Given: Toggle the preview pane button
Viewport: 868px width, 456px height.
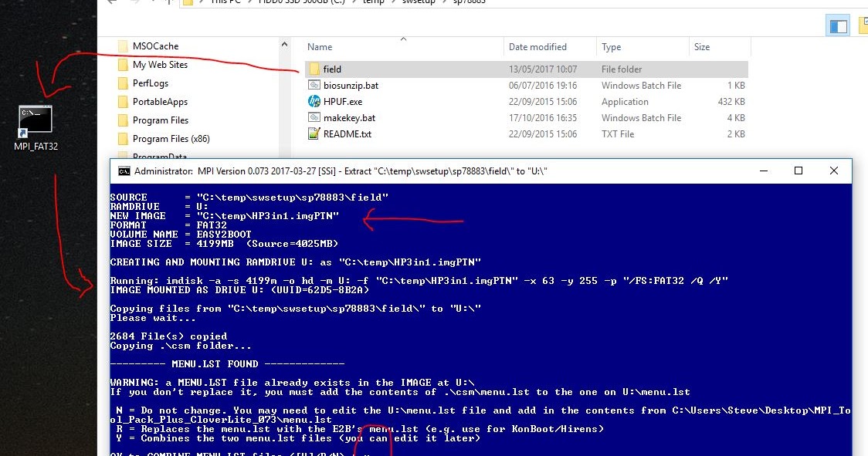Looking at the screenshot, I should pos(838,25).
